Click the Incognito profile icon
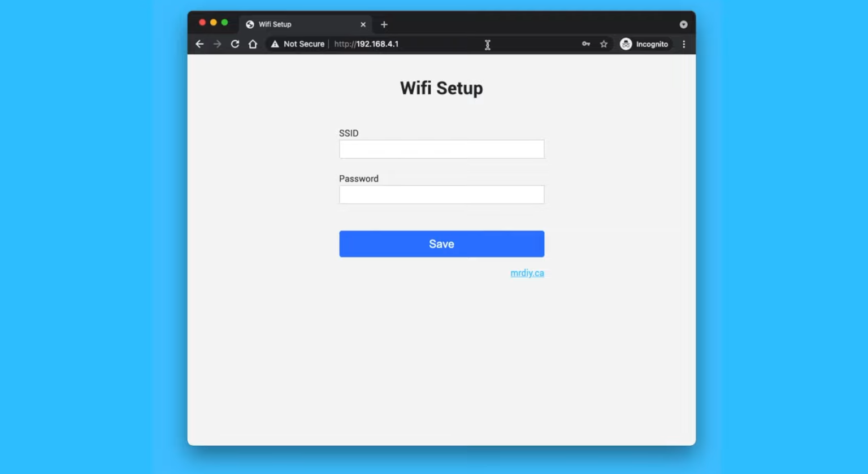The height and width of the screenshot is (474, 868). pos(625,44)
